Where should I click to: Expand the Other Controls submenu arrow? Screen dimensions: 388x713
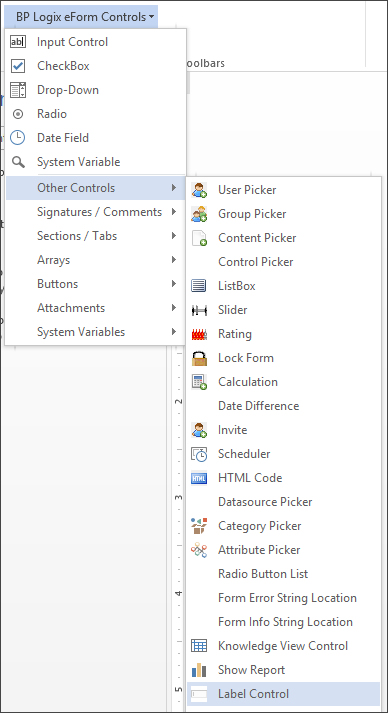coord(174,188)
